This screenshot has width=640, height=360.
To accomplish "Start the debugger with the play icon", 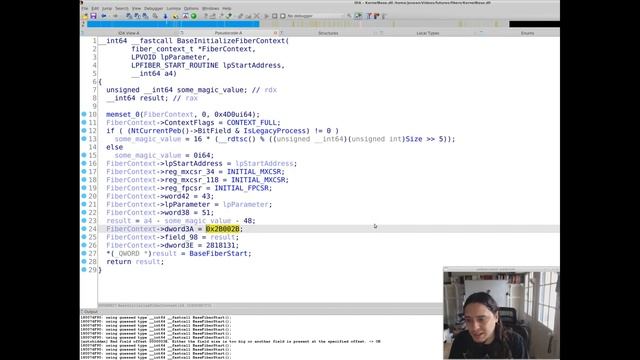I will point(267,16).
